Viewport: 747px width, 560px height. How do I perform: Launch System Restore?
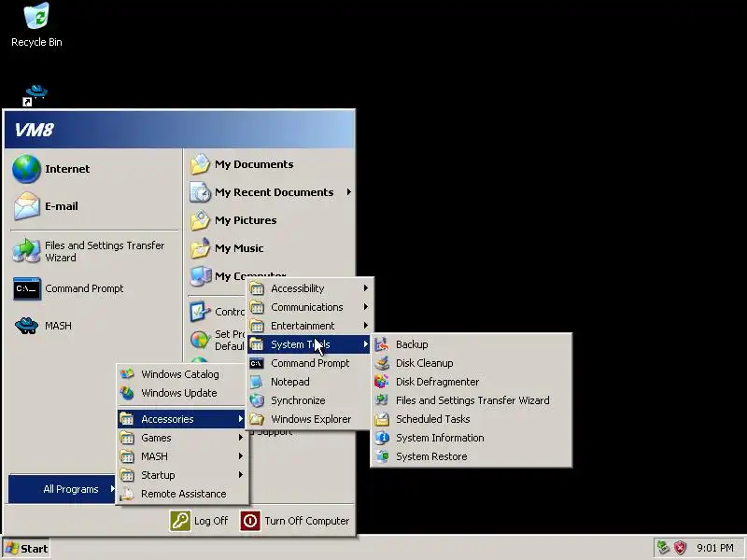coord(471,456)
